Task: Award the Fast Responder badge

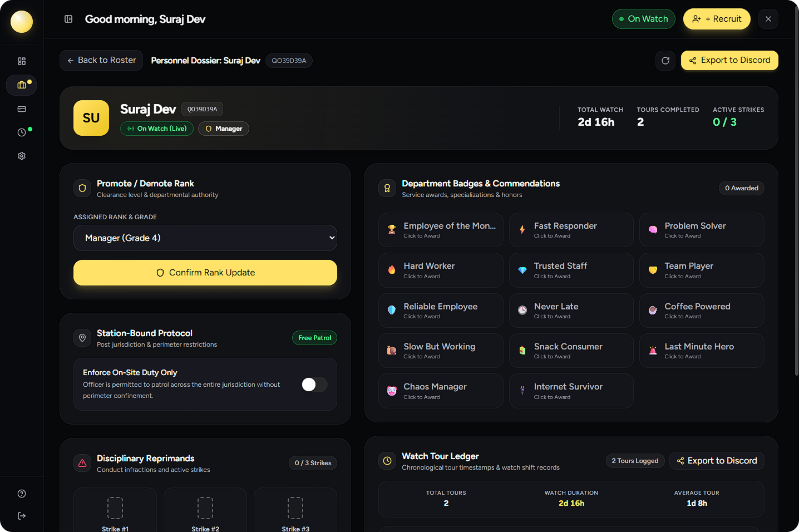Action: click(571, 230)
